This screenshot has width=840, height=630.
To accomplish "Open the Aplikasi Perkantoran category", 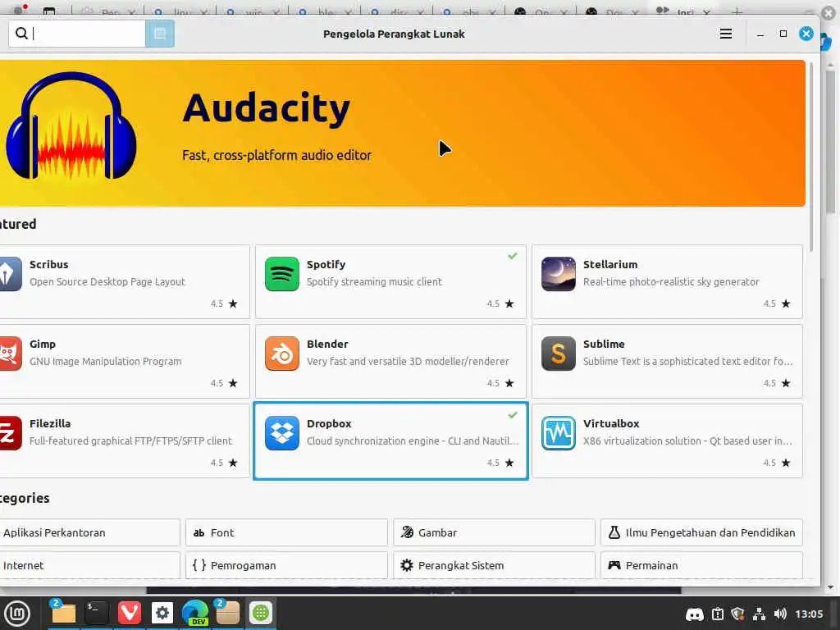I will (89, 532).
